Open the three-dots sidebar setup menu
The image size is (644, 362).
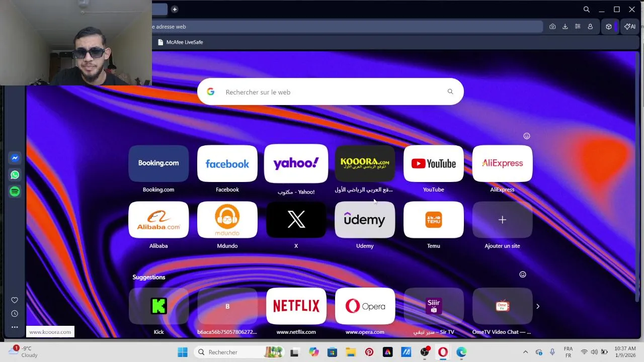pos(15,327)
